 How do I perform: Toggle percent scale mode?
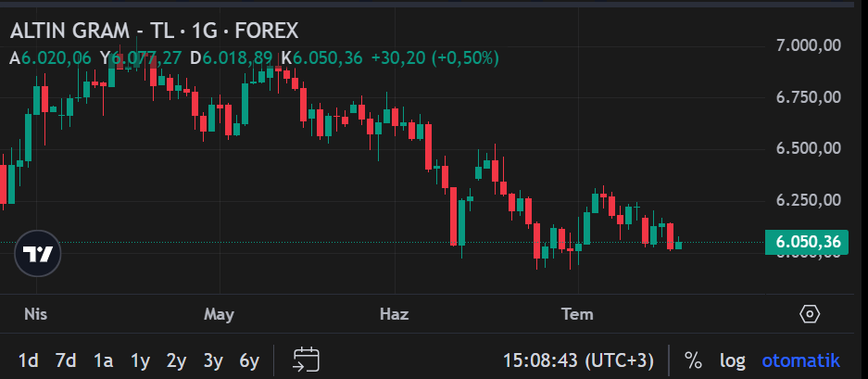(x=693, y=360)
